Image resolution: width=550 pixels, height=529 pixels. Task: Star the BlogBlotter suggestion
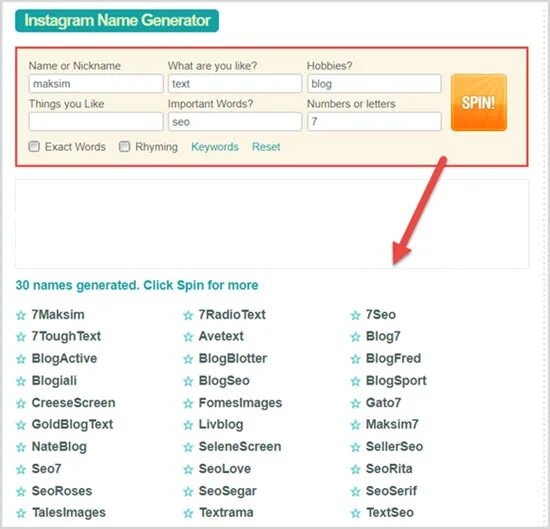click(188, 359)
